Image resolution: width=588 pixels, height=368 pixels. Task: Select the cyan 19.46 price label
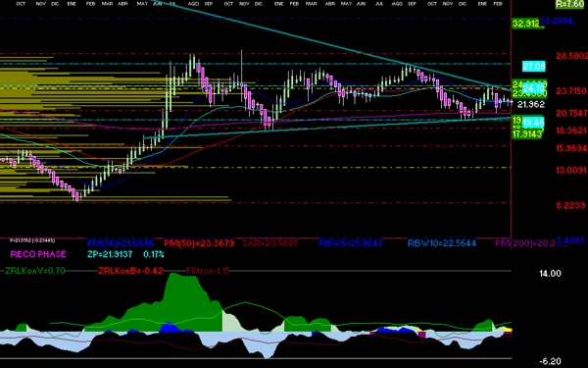(x=533, y=122)
